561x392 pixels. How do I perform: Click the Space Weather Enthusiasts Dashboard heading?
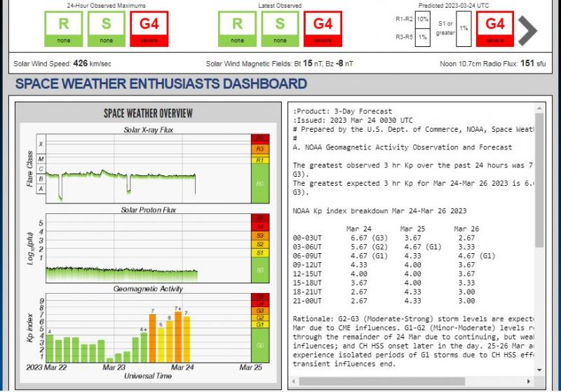(161, 84)
